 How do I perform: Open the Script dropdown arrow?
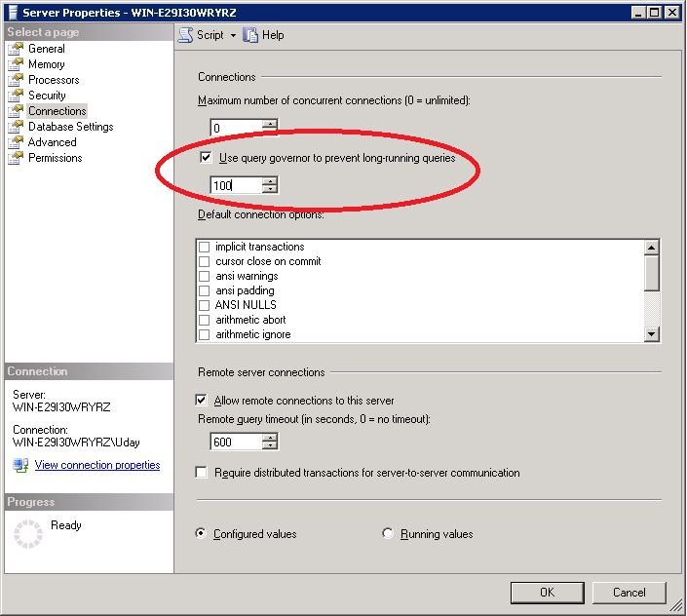click(x=234, y=36)
